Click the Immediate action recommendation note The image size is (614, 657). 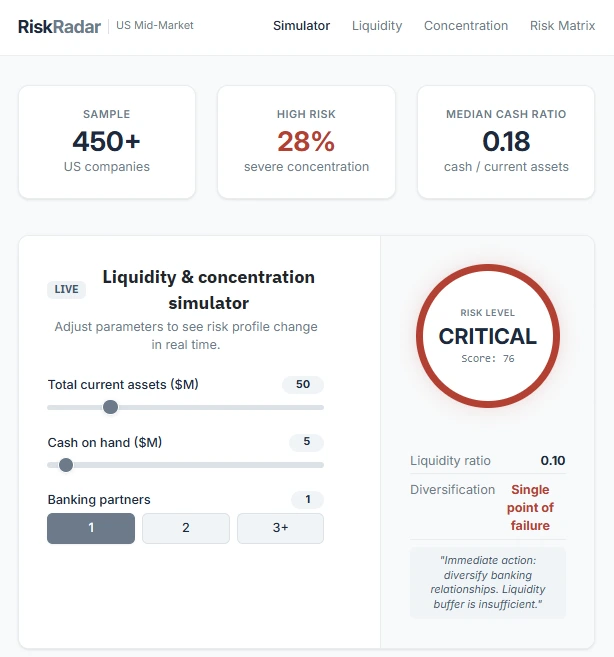point(488,582)
